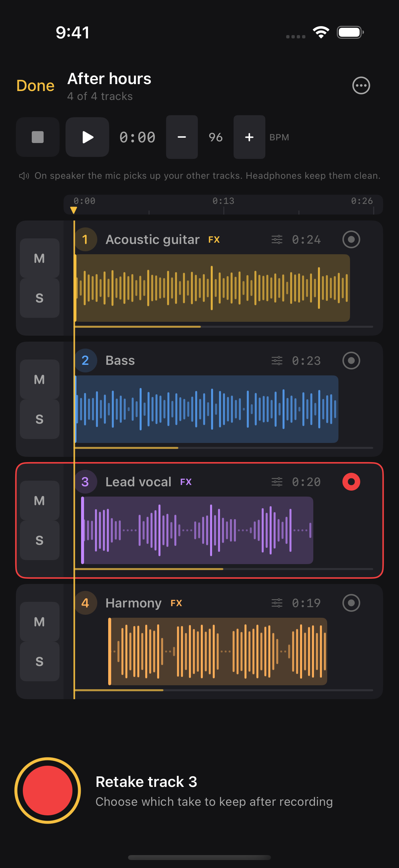Viewport: 399px width, 868px height.
Task: Arm the Acoustic guitar track for recording
Action: click(351, 240)
